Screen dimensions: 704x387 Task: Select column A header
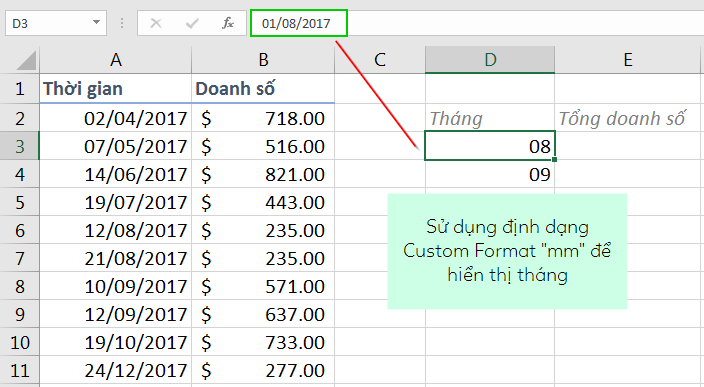(116, 60)
